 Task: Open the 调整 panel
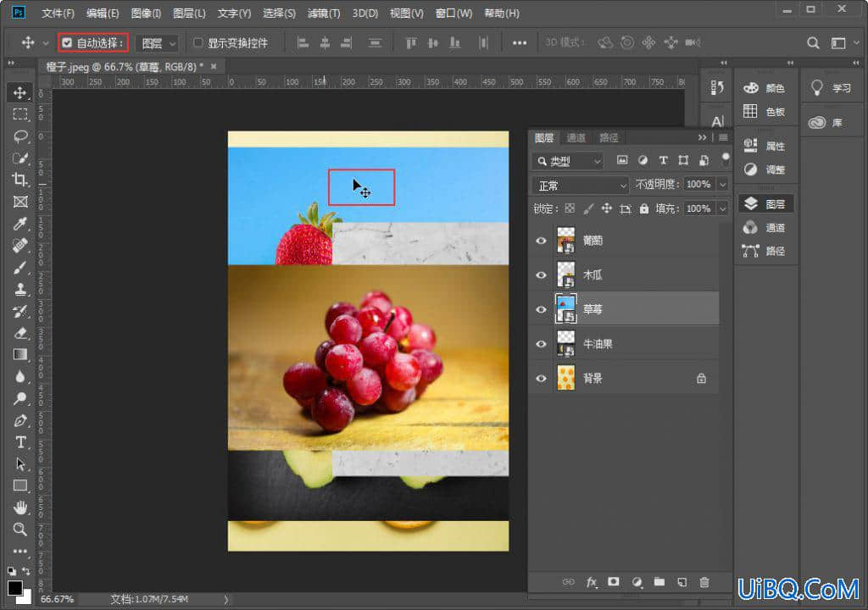pos(765,169)
